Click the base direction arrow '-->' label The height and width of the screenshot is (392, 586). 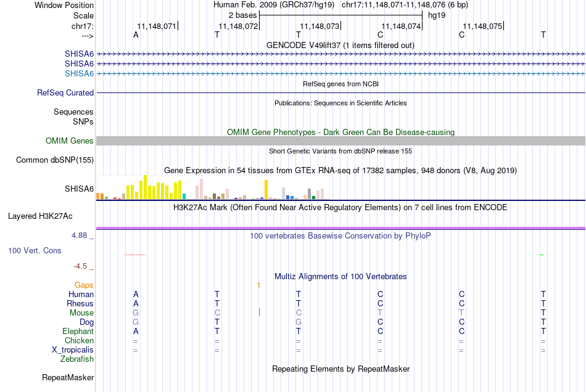[87, 36]
